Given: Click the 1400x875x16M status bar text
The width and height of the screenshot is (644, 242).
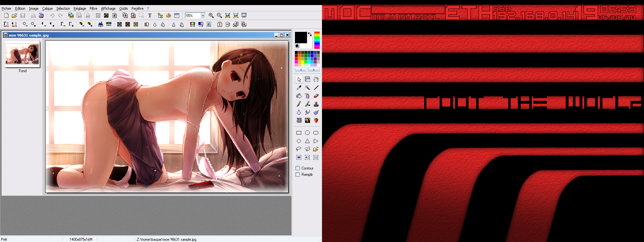Looking at the screenshot, I should point(81,239).
